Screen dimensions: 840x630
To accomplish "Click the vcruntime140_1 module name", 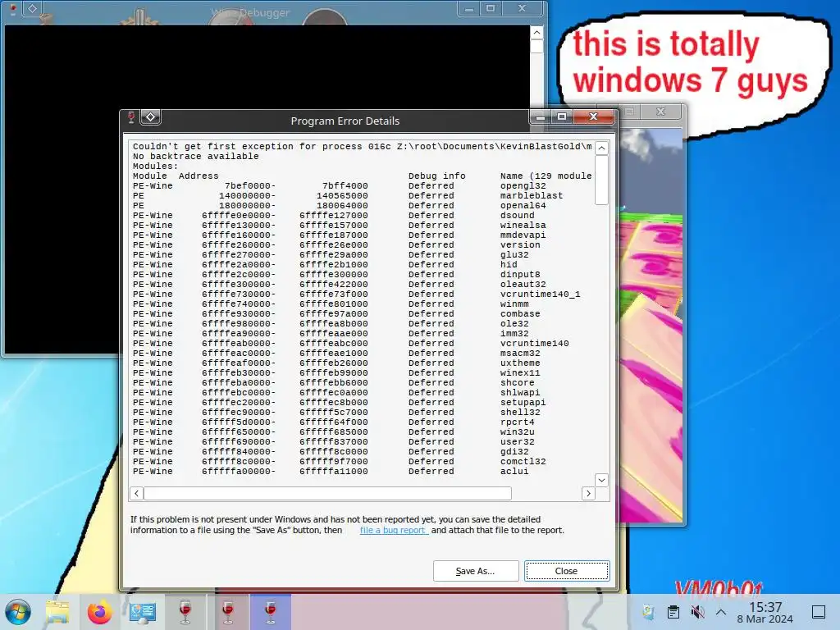I will click(x=540, y=294).
